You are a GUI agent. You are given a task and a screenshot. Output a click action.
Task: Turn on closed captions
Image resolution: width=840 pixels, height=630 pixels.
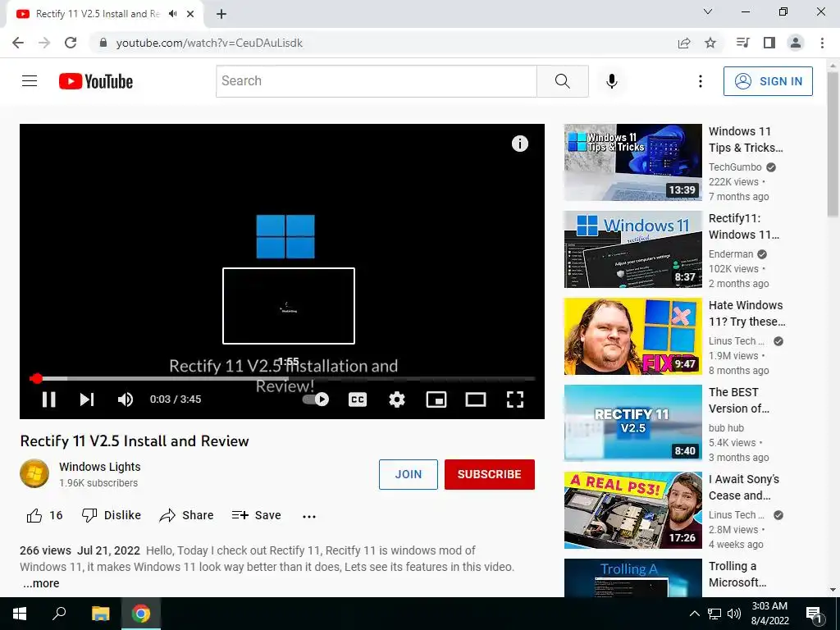click(358, 399)
